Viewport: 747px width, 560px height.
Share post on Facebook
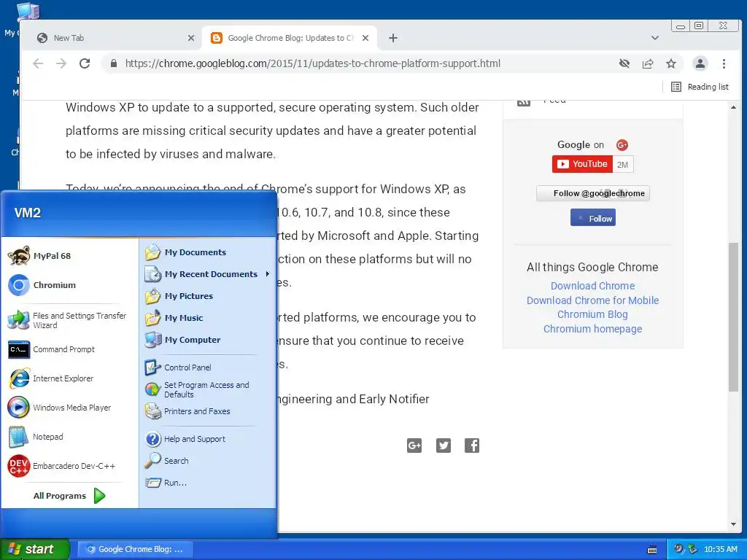coord(472,446)
